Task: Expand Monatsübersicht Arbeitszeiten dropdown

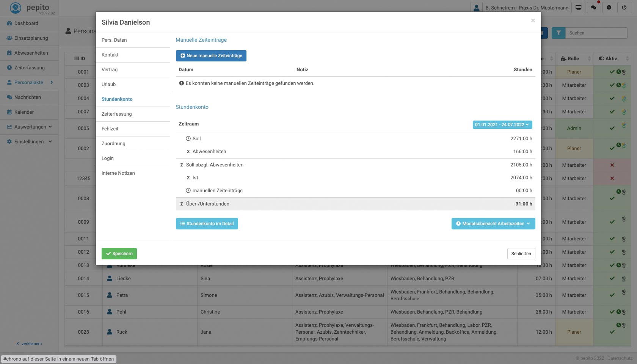Action: pyautogui.click(x=493, y=224)
